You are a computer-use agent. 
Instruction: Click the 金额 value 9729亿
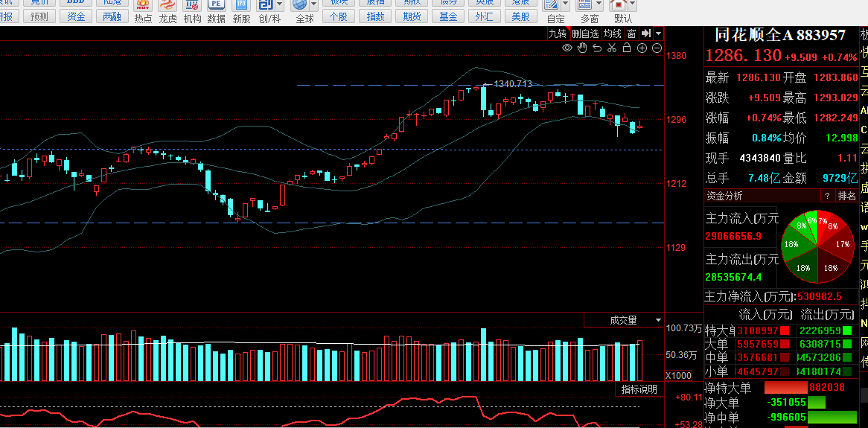pos(840,179)
